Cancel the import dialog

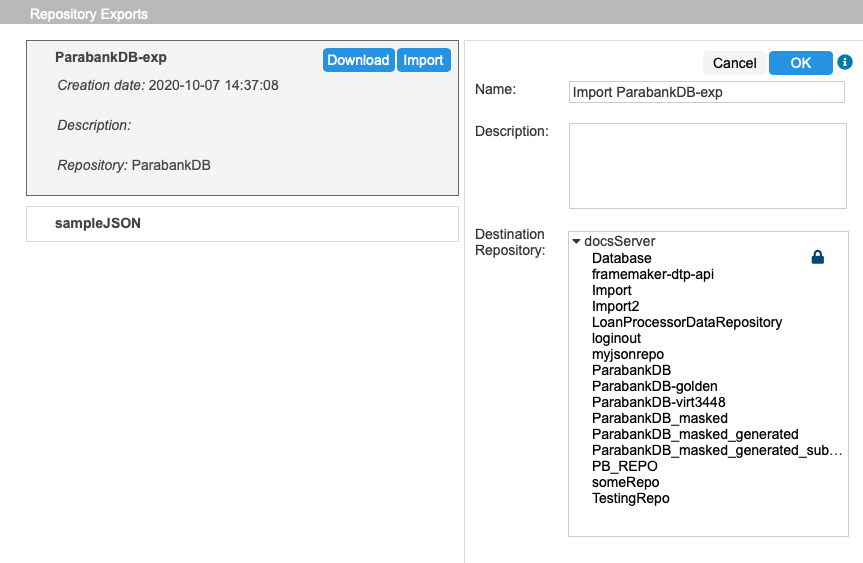(x=734, y=63)
